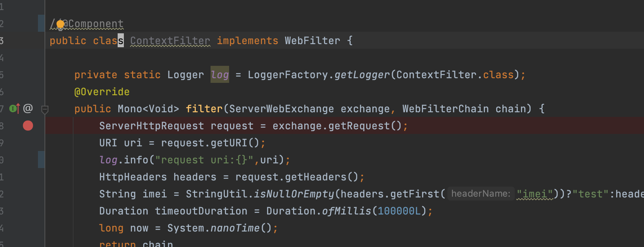Click the ofMillis method call

347,211
